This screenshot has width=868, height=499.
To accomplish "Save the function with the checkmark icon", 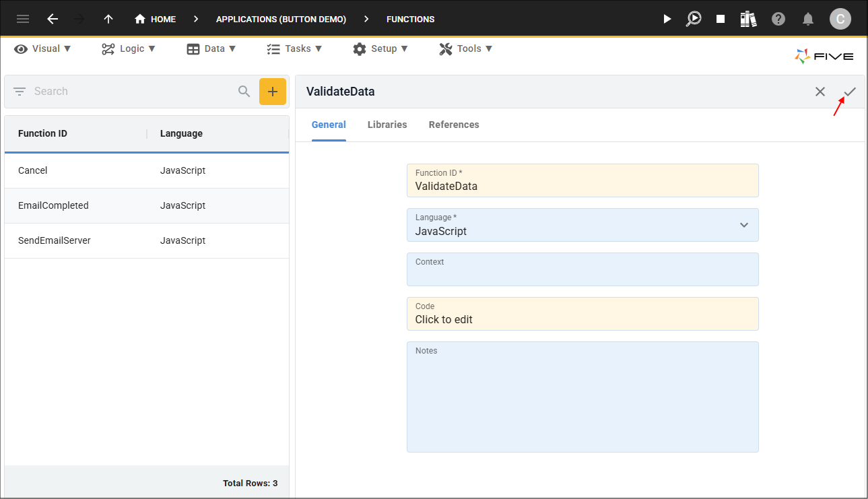I will [850, 92].
